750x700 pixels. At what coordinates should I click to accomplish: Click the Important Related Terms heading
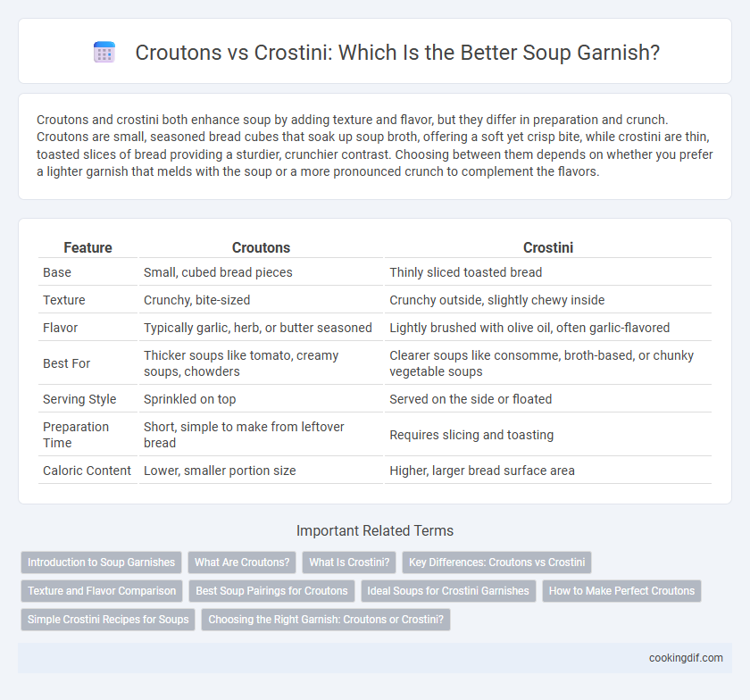tap(374, 530)
